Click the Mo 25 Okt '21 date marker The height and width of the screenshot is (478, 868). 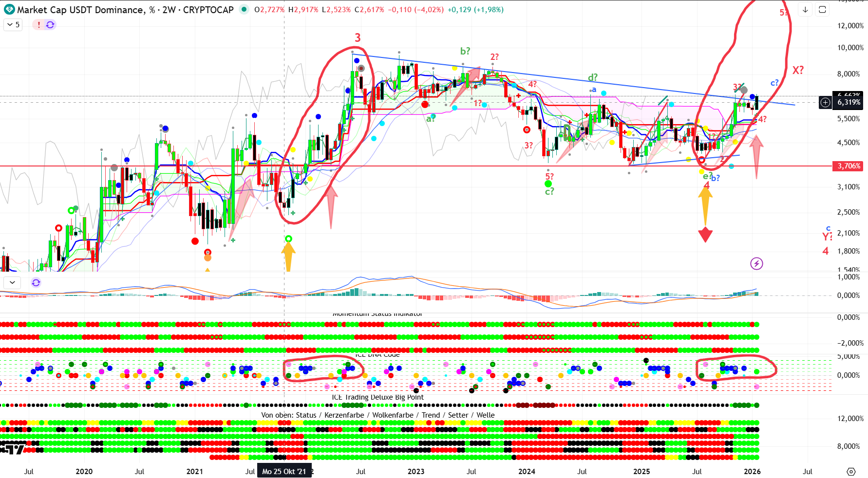[284, 471]
